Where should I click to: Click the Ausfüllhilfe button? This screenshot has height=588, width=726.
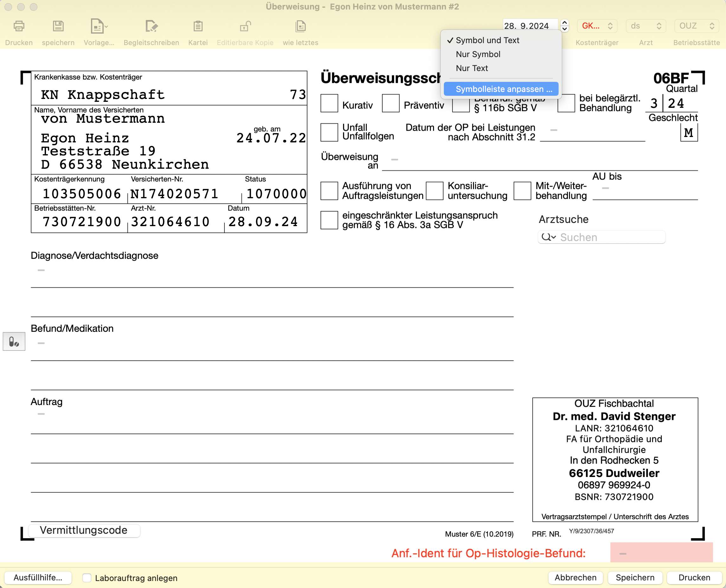[x=38, y=578]
